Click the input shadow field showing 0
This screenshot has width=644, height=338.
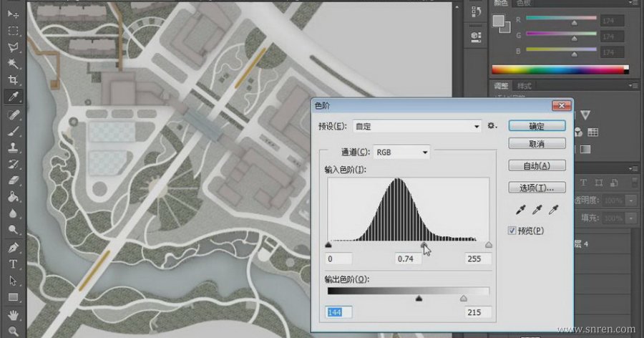pos(339,259)
